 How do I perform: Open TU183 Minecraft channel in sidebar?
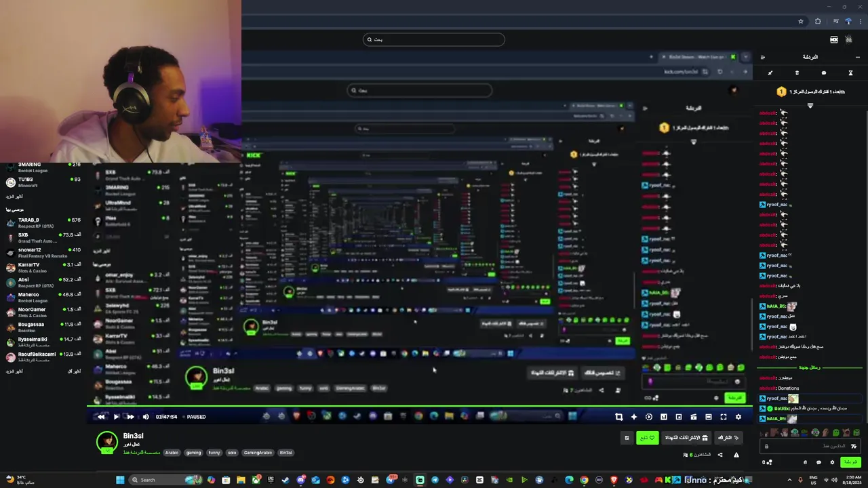[x=42, y=182]
